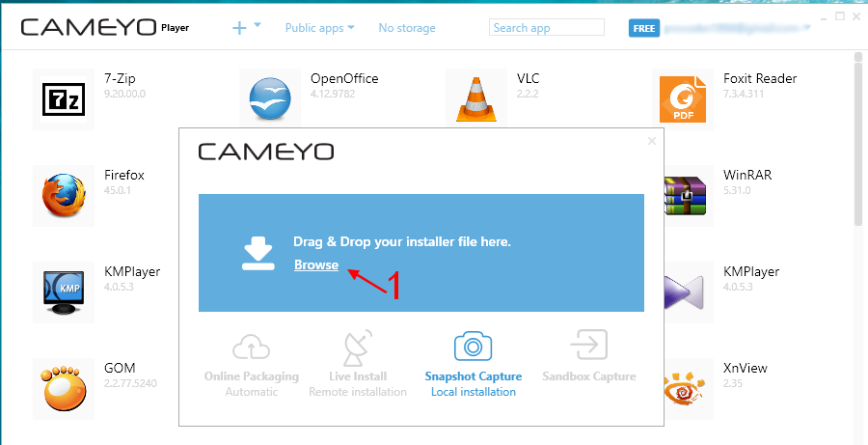
Task: Click the Local installation subtitle
Action: [x=474, y=392]
